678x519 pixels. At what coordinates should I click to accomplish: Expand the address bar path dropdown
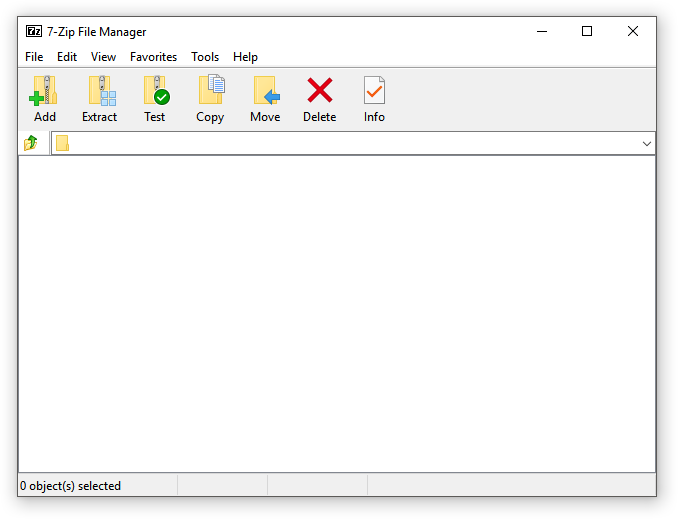pyautogui.click(x=646, y=144)
